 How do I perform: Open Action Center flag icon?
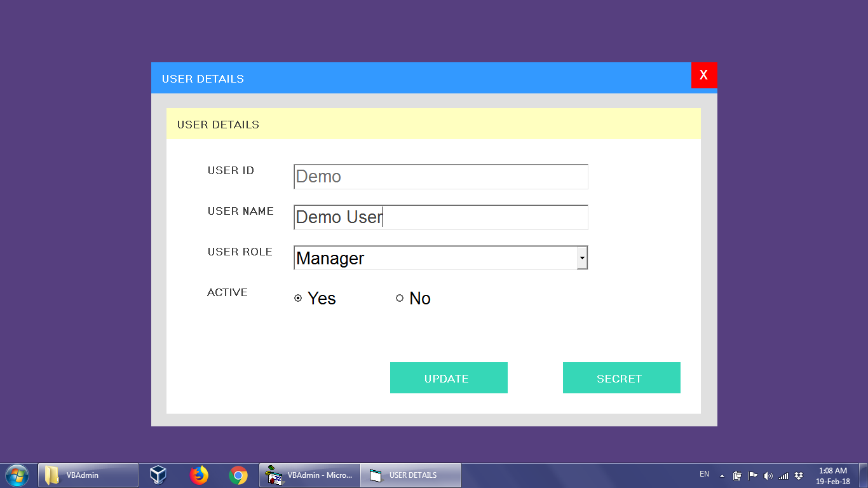tap(752, 475)
